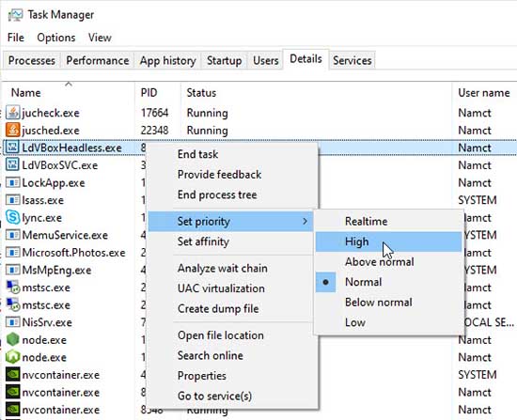This screenshot has height=420, width=517.
Task: Set priority to Realtime
Action: click(366, 221)
